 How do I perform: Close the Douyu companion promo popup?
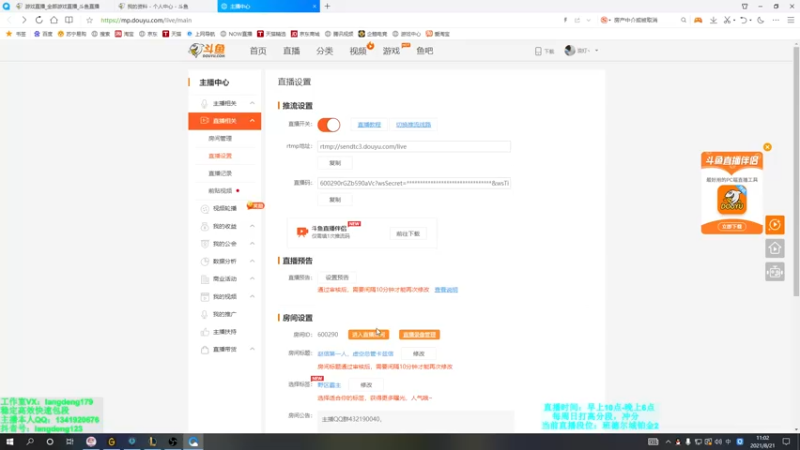click(x=767, y=147)
